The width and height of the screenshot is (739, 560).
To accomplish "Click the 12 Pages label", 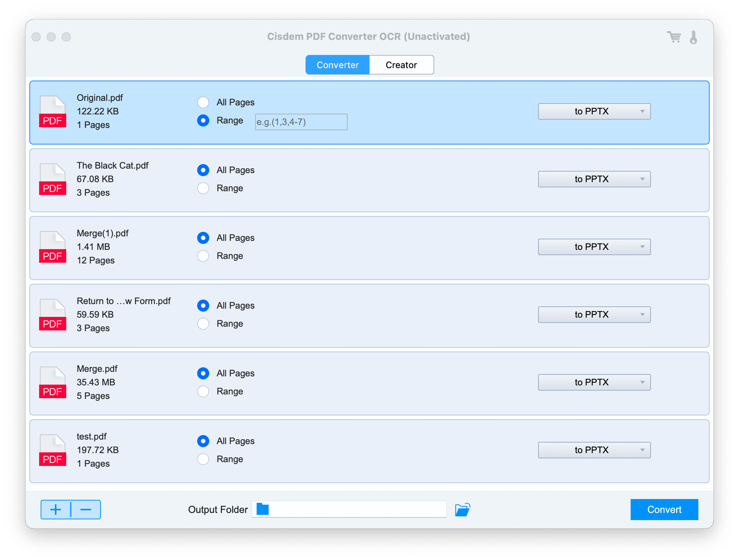I will (x=96, y=260).
